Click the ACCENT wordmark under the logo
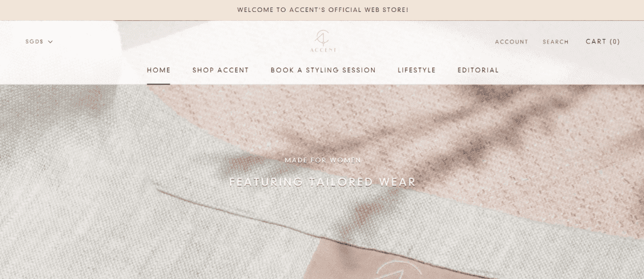Image resolution: width=644 pixels, height=279 pixels. [323, 50]
